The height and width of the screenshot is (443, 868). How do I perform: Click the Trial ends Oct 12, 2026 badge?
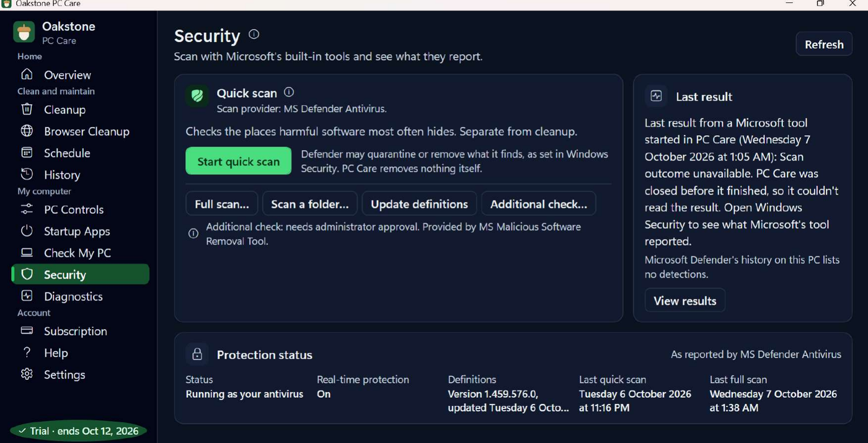click(78, 431)
